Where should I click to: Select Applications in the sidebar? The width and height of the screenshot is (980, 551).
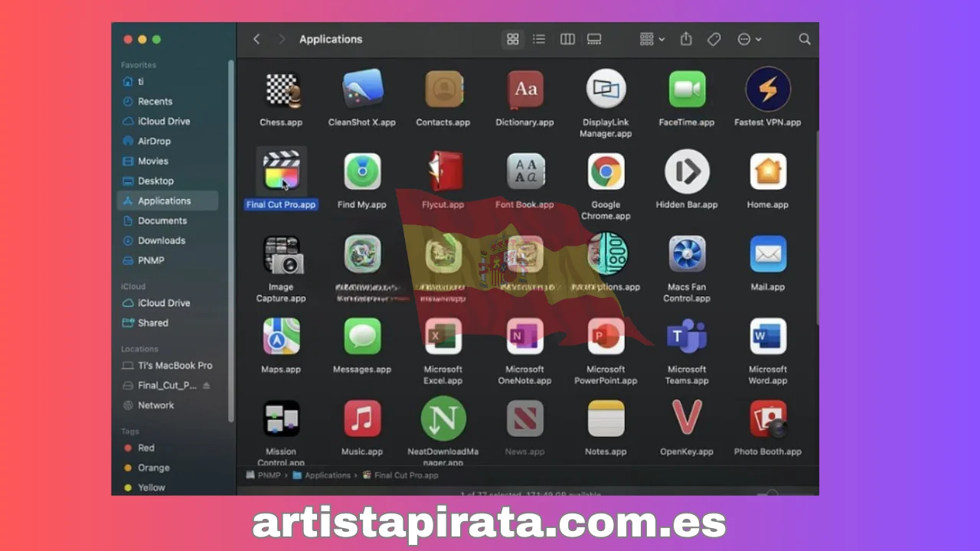(x=168, y=201)
